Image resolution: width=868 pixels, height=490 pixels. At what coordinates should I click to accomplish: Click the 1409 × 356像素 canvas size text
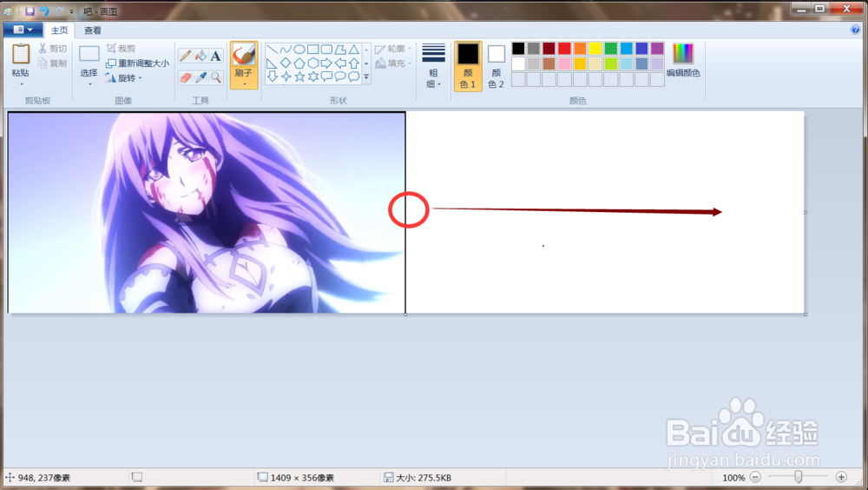click(x=302, y=478)
